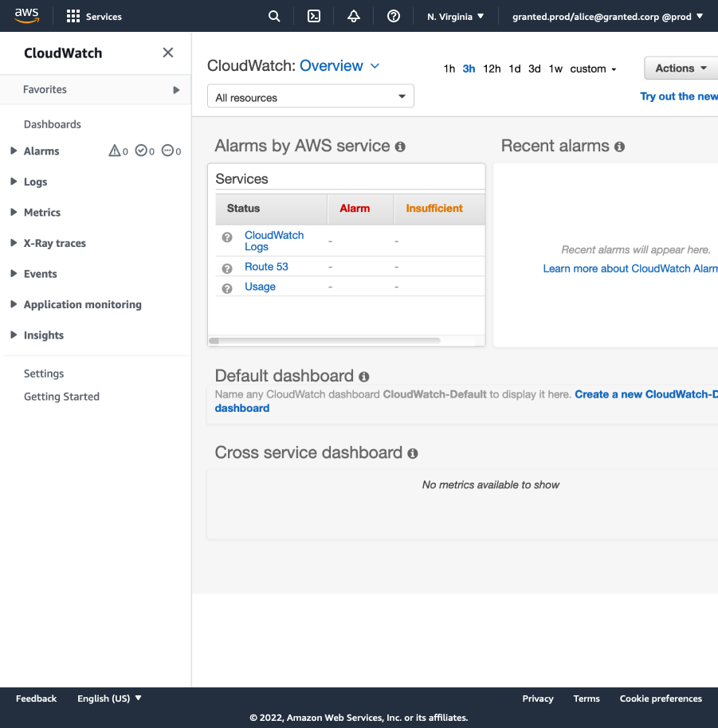Click the Status column header
The height and width of the screenshot is (728, 718).
pyautogui.click(x=271, y=209)
